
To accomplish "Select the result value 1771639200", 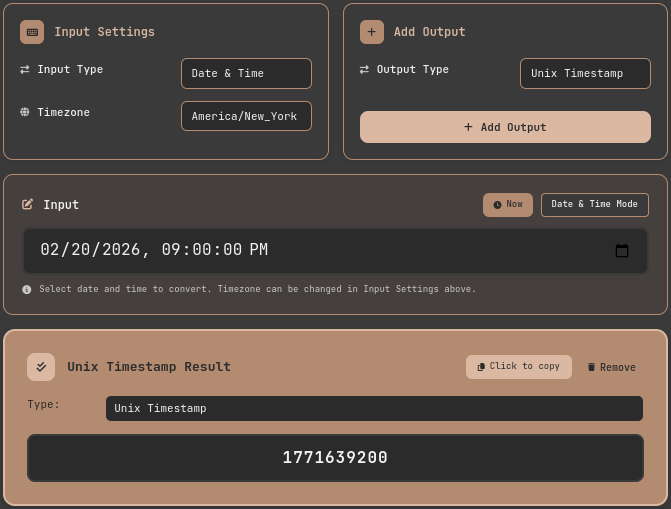I will tap(336, 458).
